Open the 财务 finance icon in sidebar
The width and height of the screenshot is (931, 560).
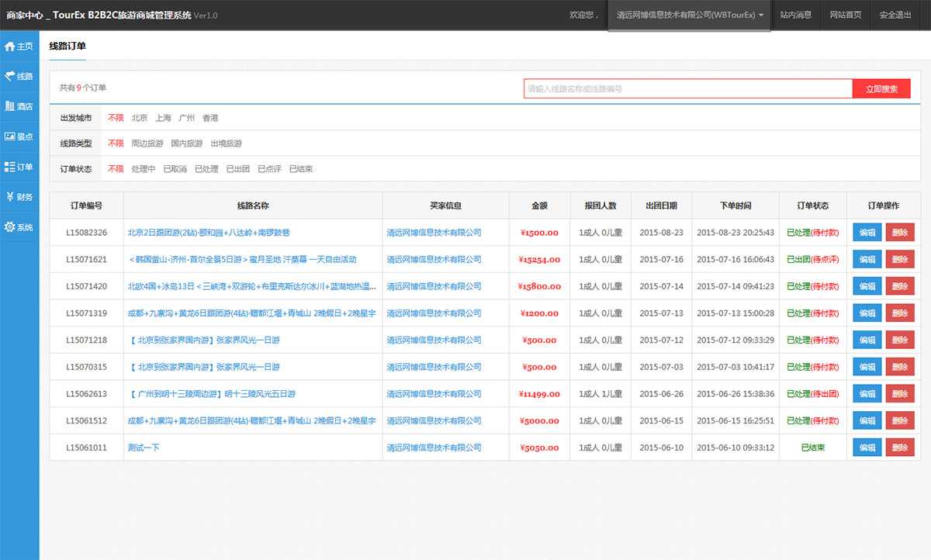pyautogui.click(x=10, y=197)
